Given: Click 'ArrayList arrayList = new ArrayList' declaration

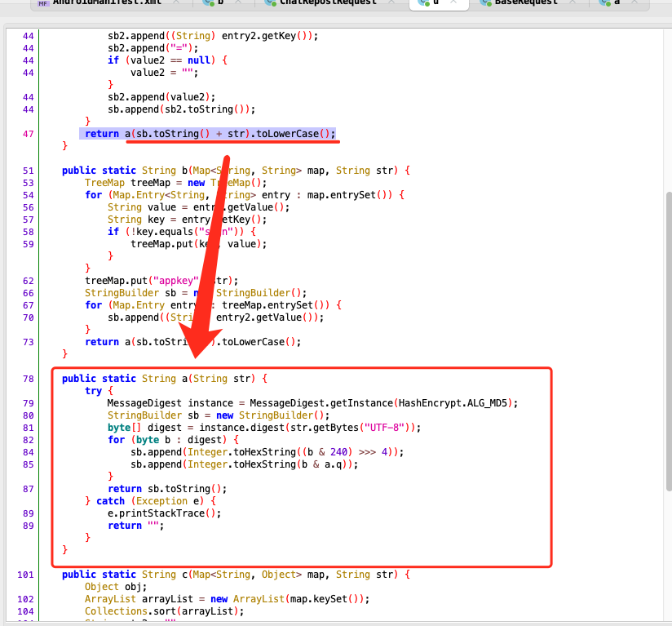Looking at the screenshot, I should tap(184, 599).
